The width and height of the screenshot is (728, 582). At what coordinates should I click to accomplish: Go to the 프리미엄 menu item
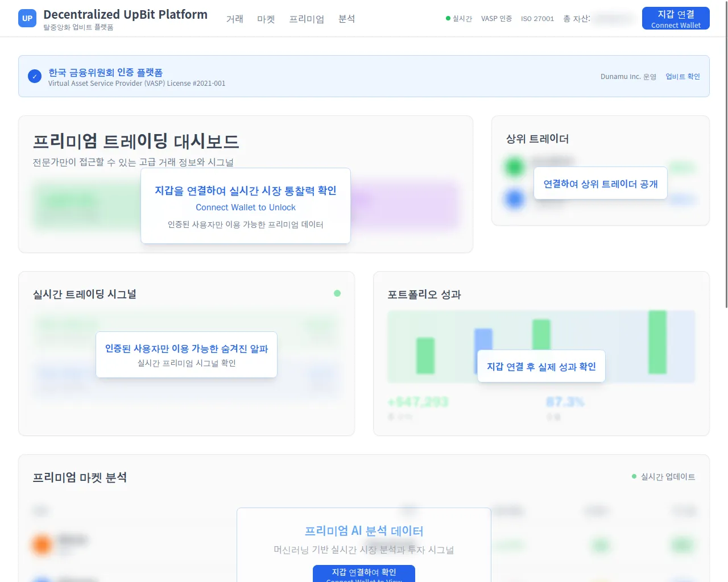click(307, 19)
